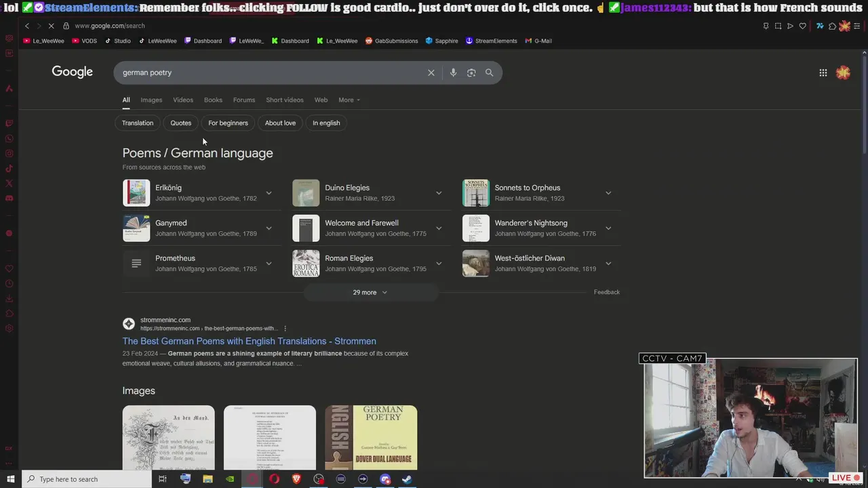The height and width of the screenshot is (488, 868).
Task: Expand the Ganymed poem entry
Action: pos(269,228)
